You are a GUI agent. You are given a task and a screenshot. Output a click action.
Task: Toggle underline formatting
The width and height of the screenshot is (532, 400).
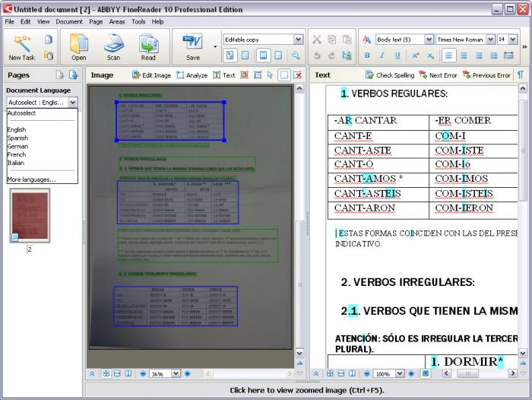pos(397,56)
